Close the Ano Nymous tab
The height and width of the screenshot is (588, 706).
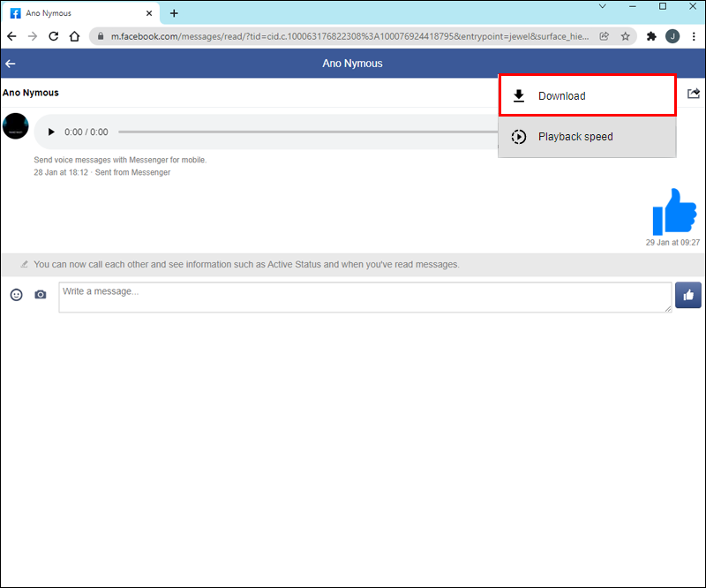tap(149, 13)
